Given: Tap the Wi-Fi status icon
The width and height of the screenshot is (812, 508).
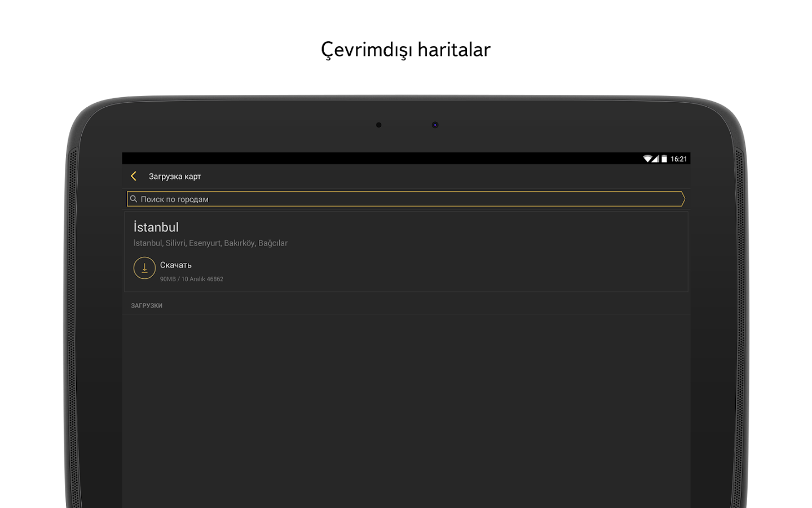Looking at the screenshot, I should click(x=647, y=159).
